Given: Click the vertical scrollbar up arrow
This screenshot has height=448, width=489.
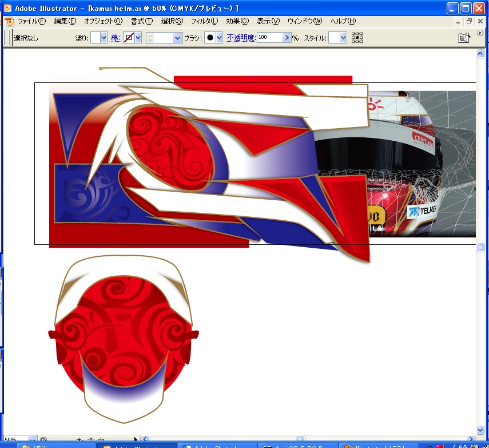Looking at the screenshot, I should 480,54.
